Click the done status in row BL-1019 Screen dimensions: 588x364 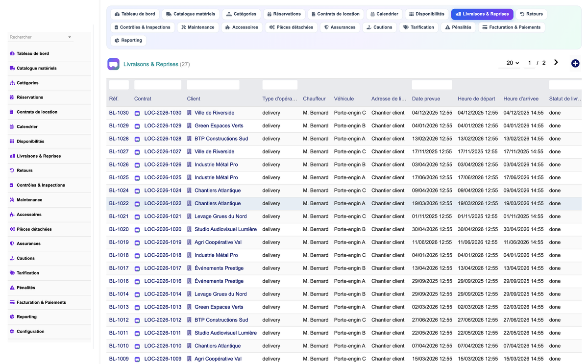click(555, 242)
